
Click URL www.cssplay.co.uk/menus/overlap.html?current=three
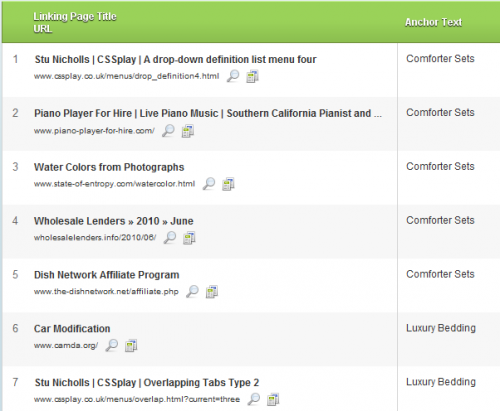[137, 399]
